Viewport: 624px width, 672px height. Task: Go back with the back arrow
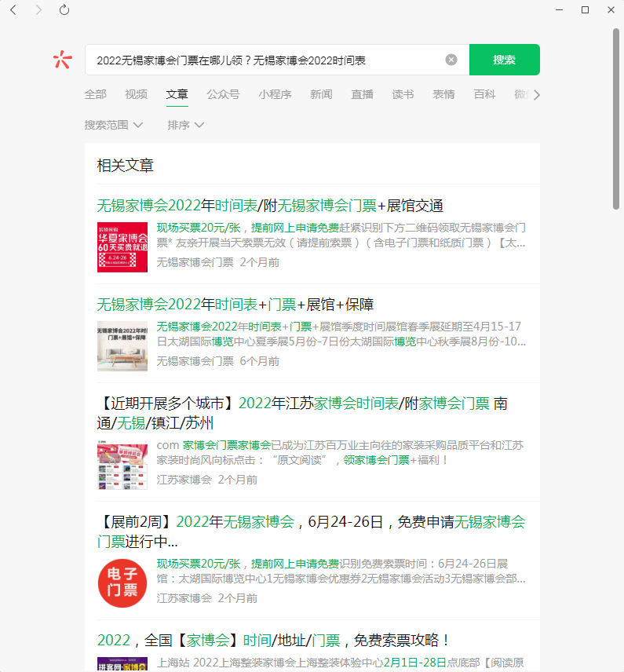[13, 10]
